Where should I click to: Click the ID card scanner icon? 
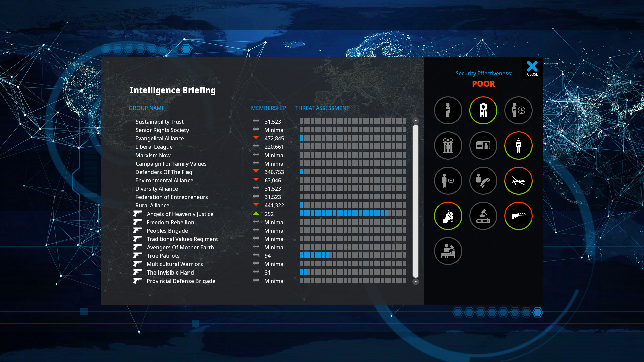point(483,145)
